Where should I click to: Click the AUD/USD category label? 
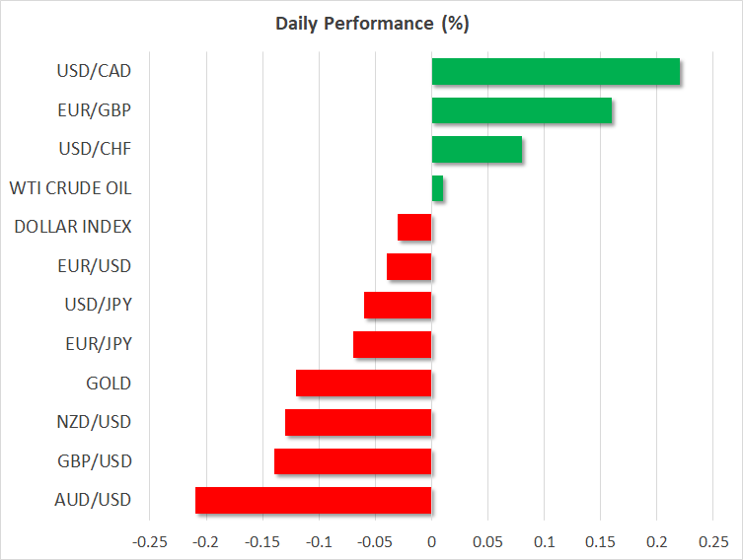(x=95, y=500)
